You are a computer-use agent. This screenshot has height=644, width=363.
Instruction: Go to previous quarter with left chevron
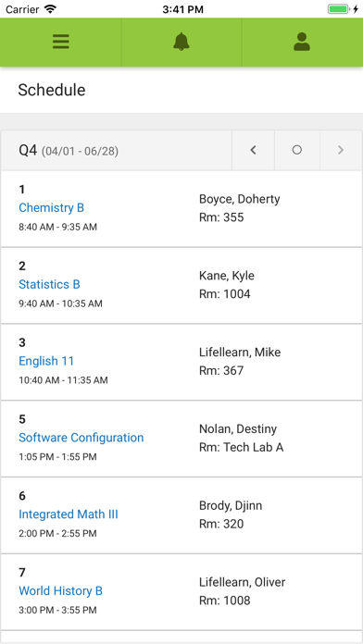(x=253, y=150)
